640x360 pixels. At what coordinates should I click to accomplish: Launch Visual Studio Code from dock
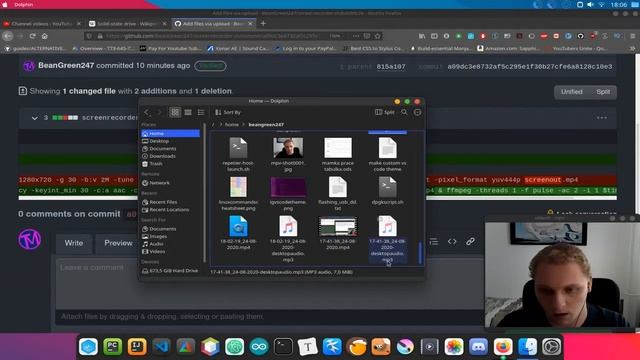click(162, 347)
